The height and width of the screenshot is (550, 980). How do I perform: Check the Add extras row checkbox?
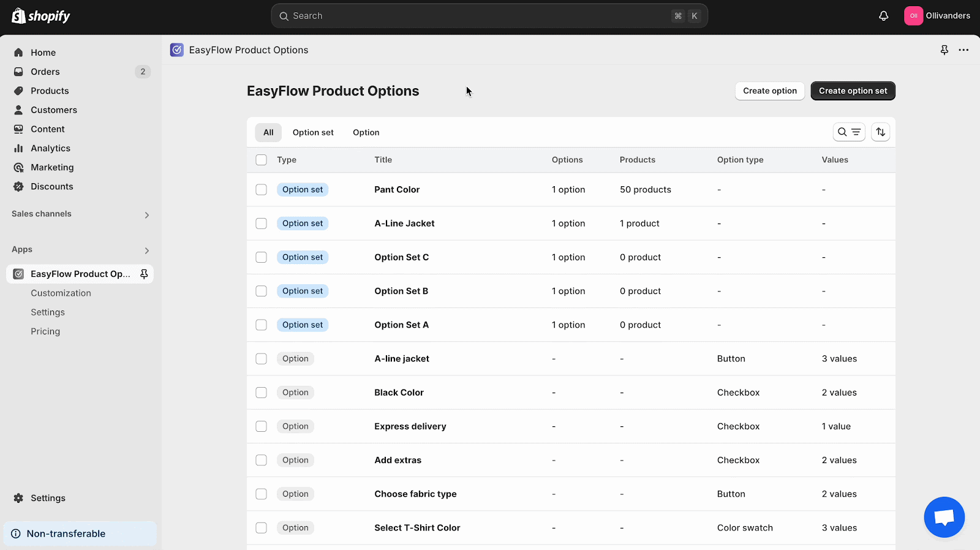coord(262,460)
